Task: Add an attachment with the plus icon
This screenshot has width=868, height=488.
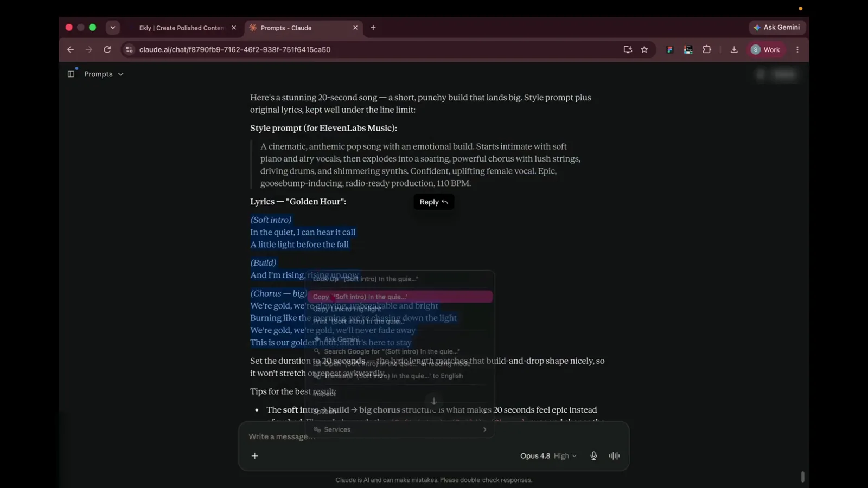Action: point(254,456)
